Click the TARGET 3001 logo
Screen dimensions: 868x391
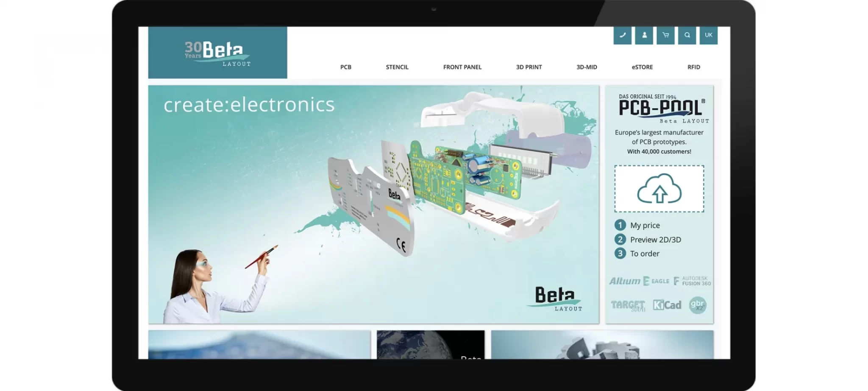(x=628, y=306)
